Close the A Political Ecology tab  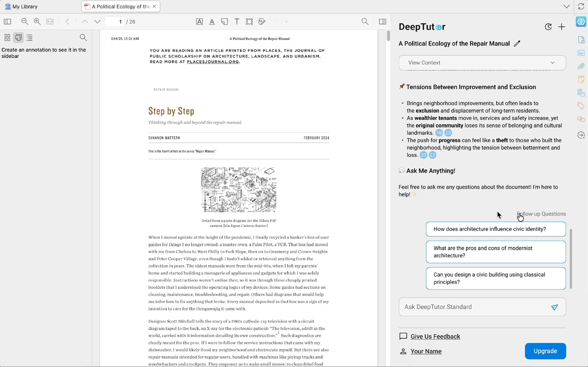coord(154,7)
